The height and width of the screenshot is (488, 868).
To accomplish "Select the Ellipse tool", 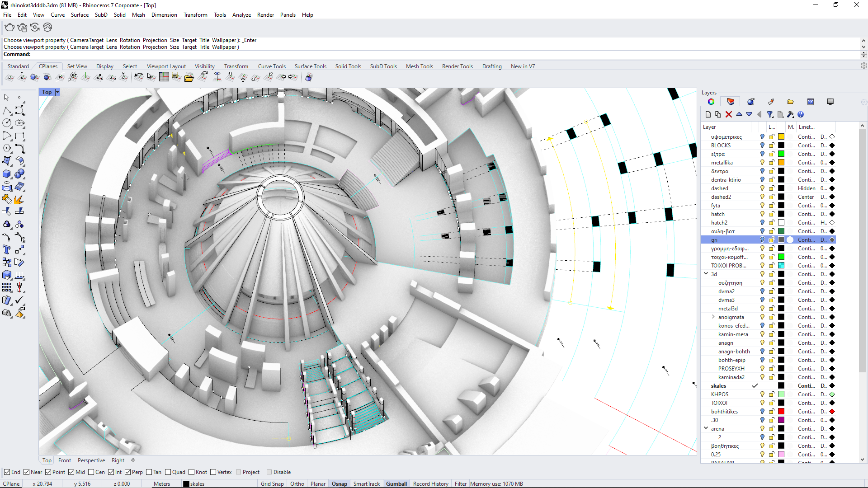I will 19,123.
